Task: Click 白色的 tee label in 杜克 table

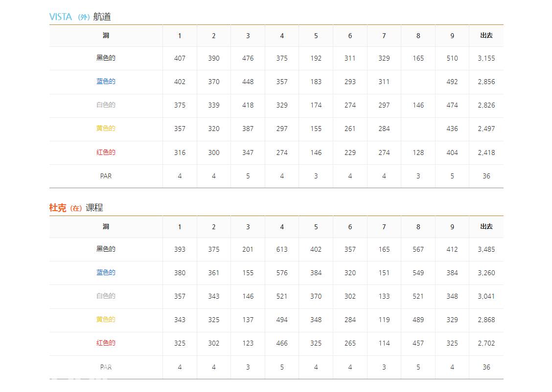Action: point(106,296)
